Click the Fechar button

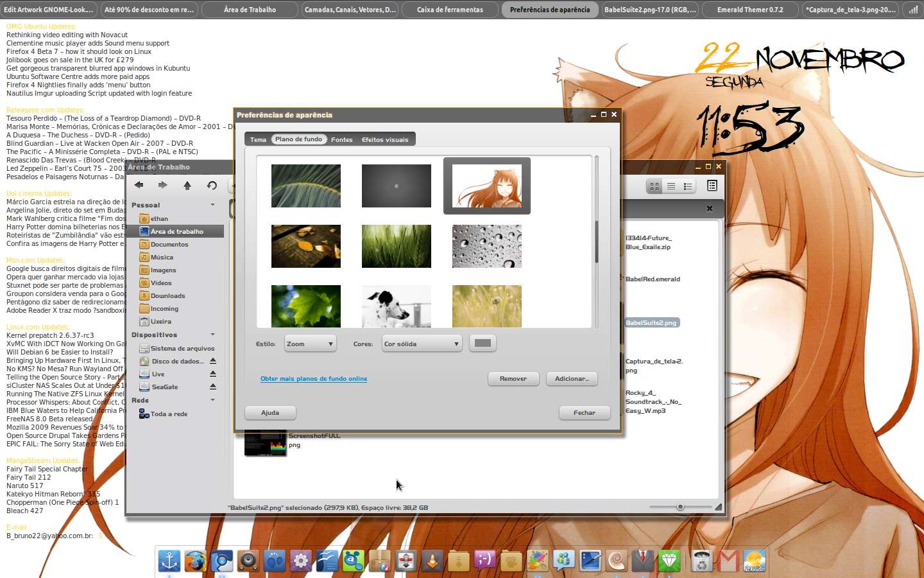585,412
